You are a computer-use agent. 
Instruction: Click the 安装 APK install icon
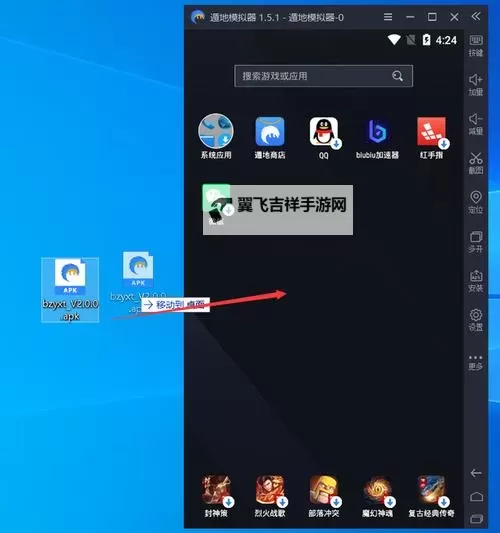[x=476, y=281]
